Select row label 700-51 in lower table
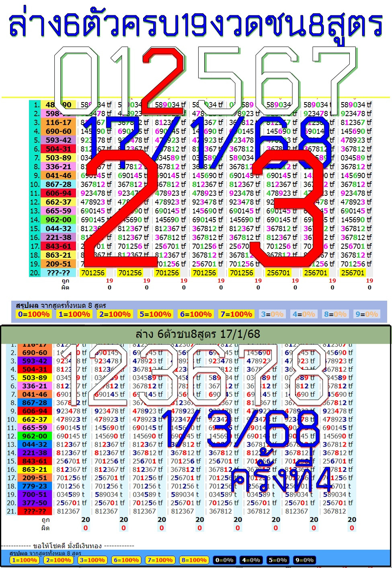Image resolution: width=392 pixels, height=568 pixels. 35,494
